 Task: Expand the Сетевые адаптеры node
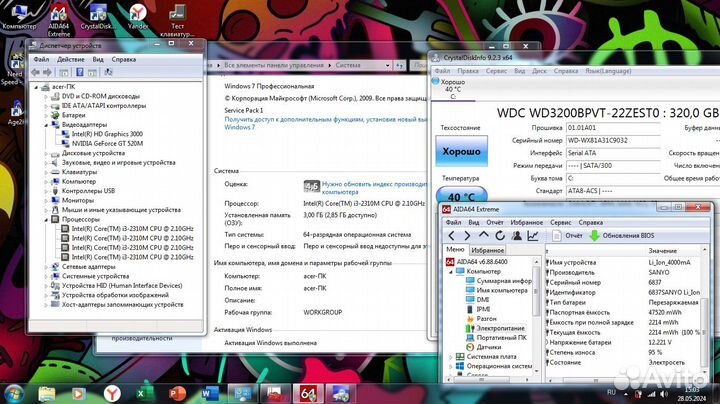46,267
